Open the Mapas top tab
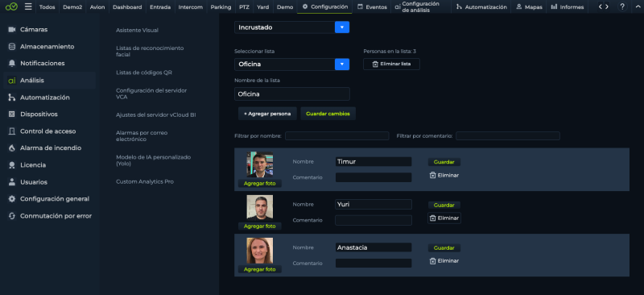644x295 pixels. tap(529, 7)
